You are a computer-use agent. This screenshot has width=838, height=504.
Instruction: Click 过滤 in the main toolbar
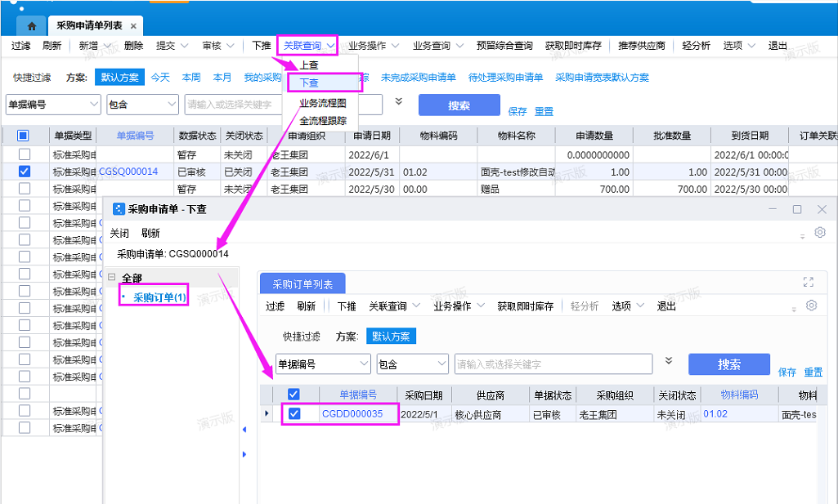(x=20, y=46)
